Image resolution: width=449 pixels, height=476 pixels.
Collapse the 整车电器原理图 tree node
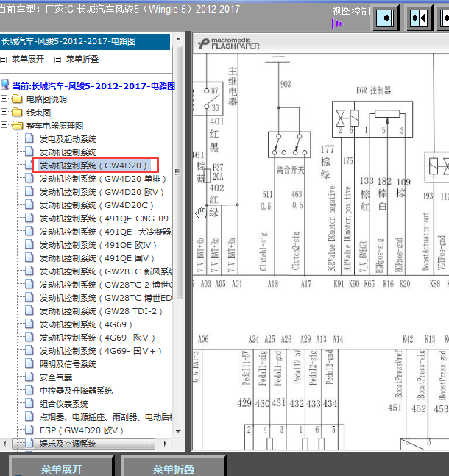click(4, 125)
